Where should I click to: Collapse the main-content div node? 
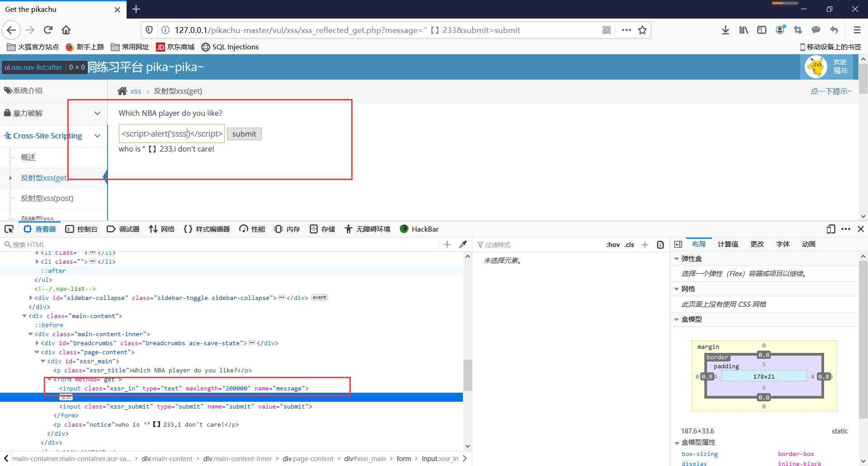[24, 316]
